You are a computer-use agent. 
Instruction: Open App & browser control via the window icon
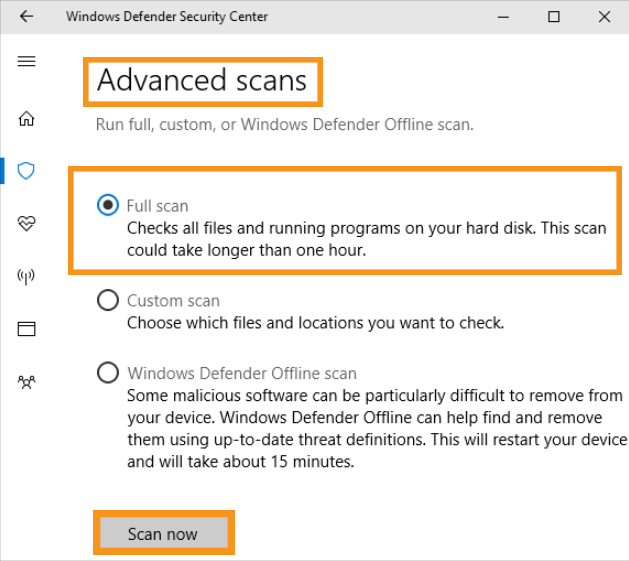[26, 329]
